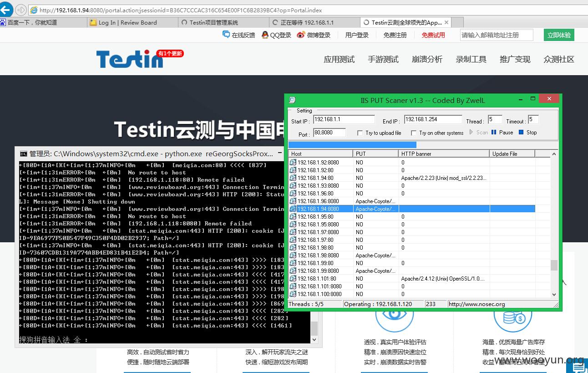The width and height of the screenshot is (588, 373).
Task: Open the 崩溃分析 menu
Action: click(427, 59)
